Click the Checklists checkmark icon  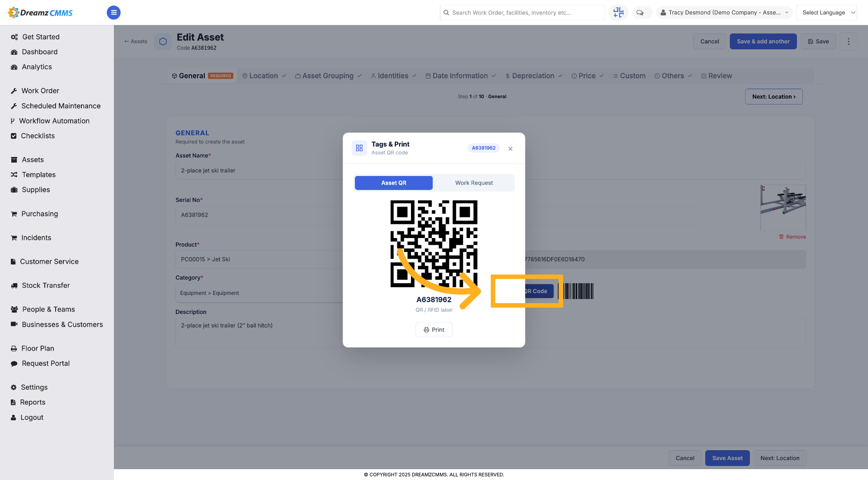click(14, 136)
